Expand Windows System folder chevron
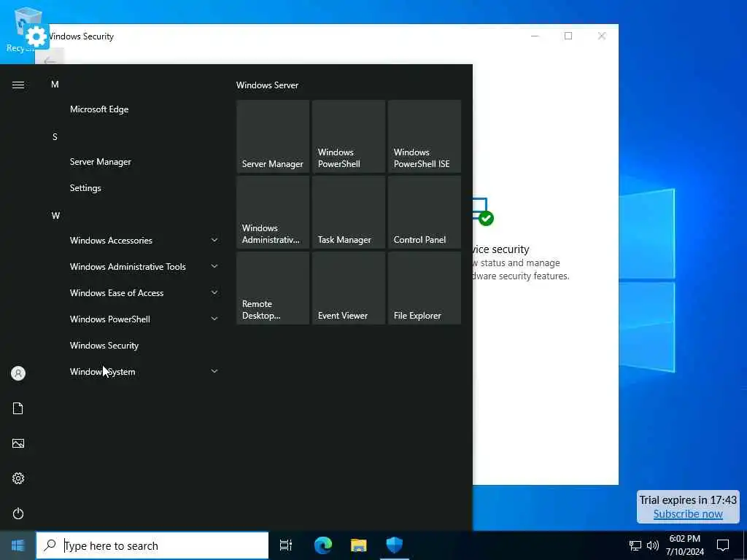The image size is (747, 560). pos(214,371)
